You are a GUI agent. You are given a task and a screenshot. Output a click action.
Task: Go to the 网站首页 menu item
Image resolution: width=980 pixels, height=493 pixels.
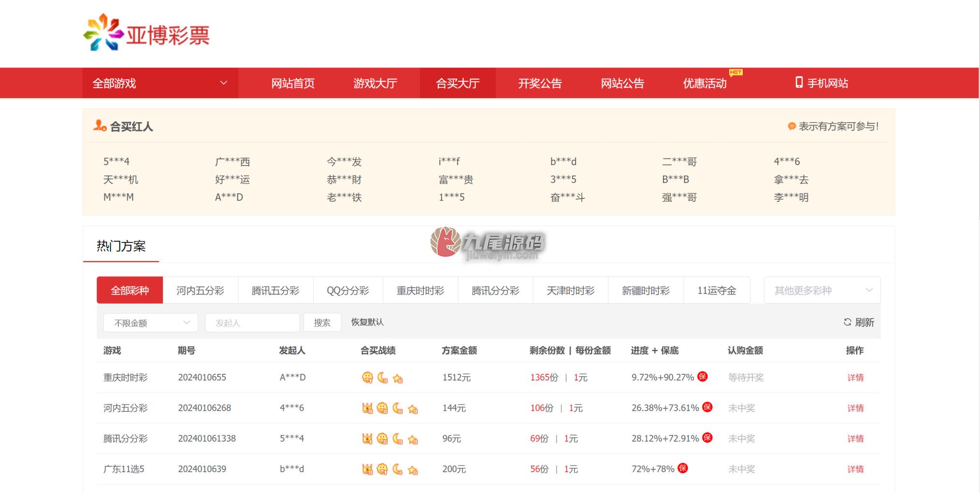pos(293,83)
